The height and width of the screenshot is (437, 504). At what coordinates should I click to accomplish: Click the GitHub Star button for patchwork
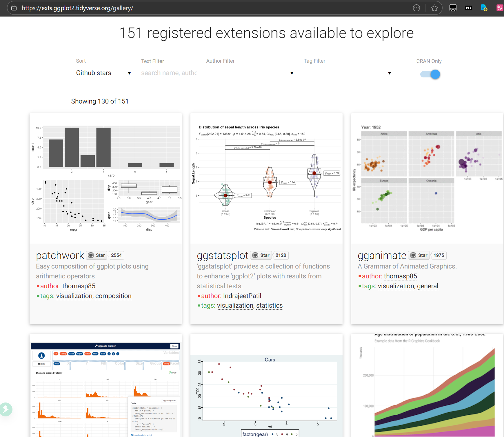[97, 255]
